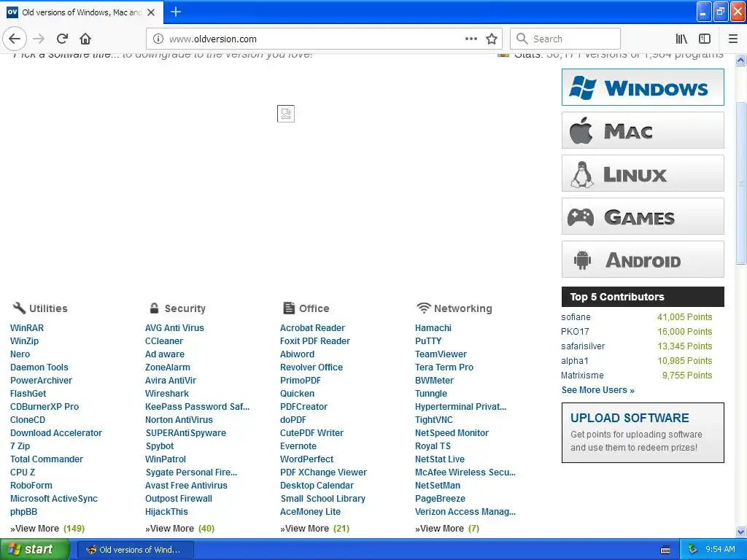Bookmark this page with the star
The width and height of the screenshot is (747, 560).
492,39
